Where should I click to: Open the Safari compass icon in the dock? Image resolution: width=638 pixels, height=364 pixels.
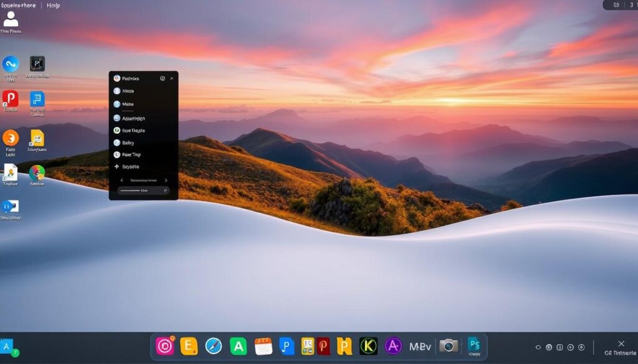[x=214, y=346]
